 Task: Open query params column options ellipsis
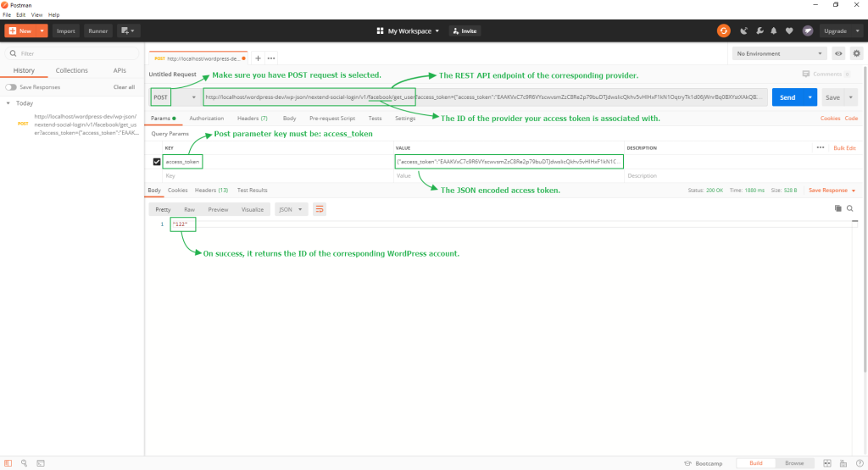[821, 147]
